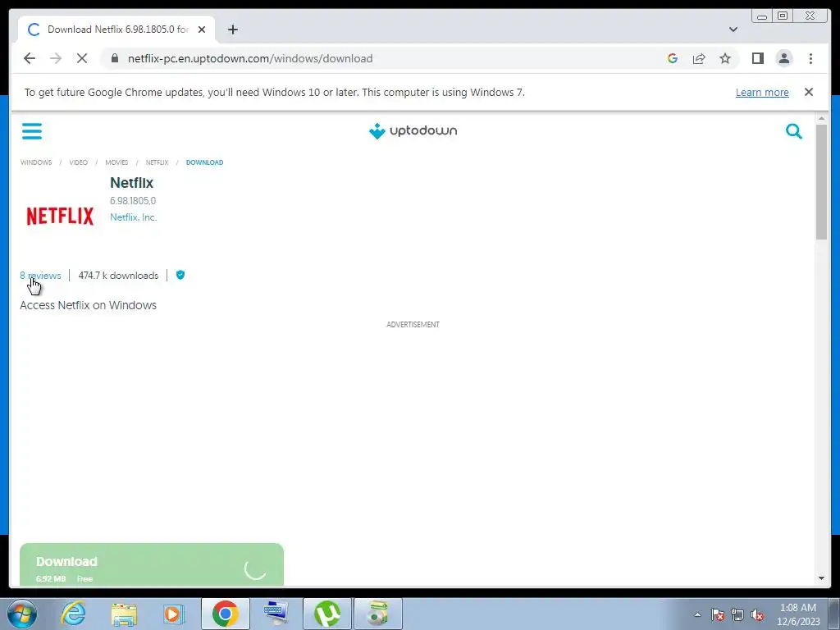
Task: Click the Netflix app title heading
Action: (131, 183)
